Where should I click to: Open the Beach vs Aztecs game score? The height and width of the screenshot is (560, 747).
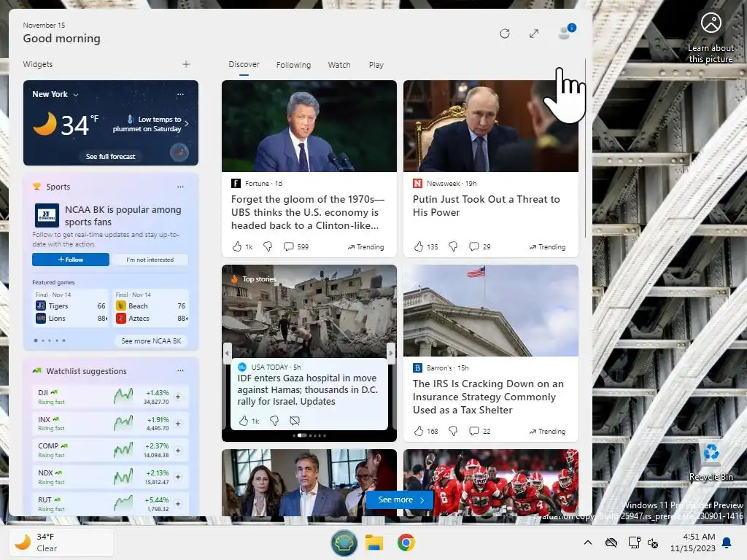151,308
